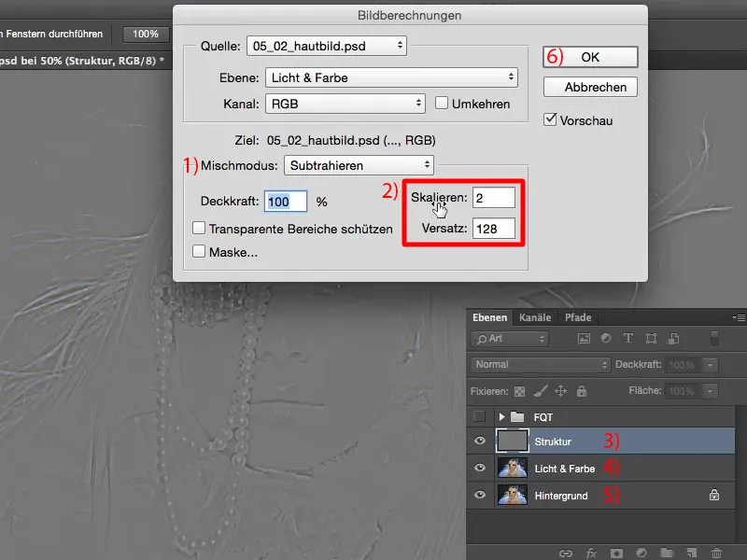Screen dimensions: 747x560
Task: Click the pixel layer filter icon
Action: pyautogui.click(x=584, y=339)
